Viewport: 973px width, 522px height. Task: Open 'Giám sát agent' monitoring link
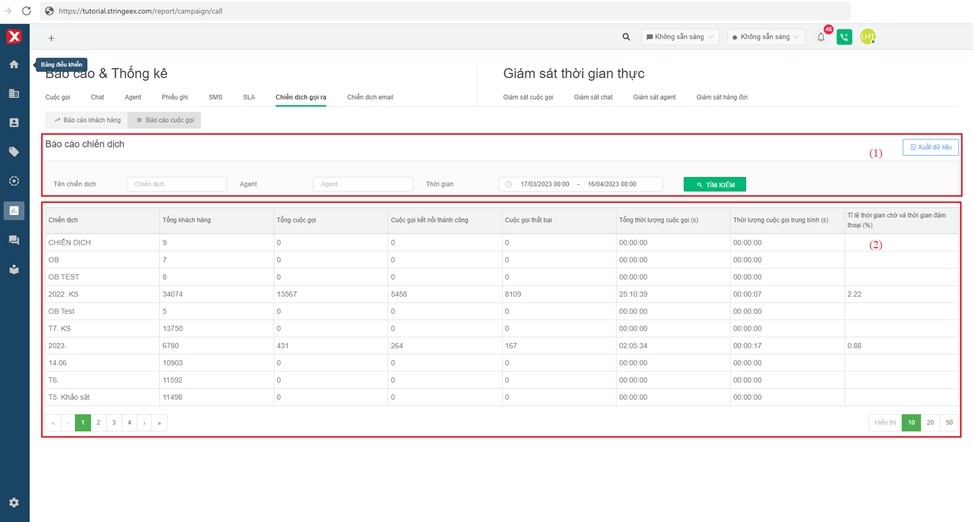(654, 97)
